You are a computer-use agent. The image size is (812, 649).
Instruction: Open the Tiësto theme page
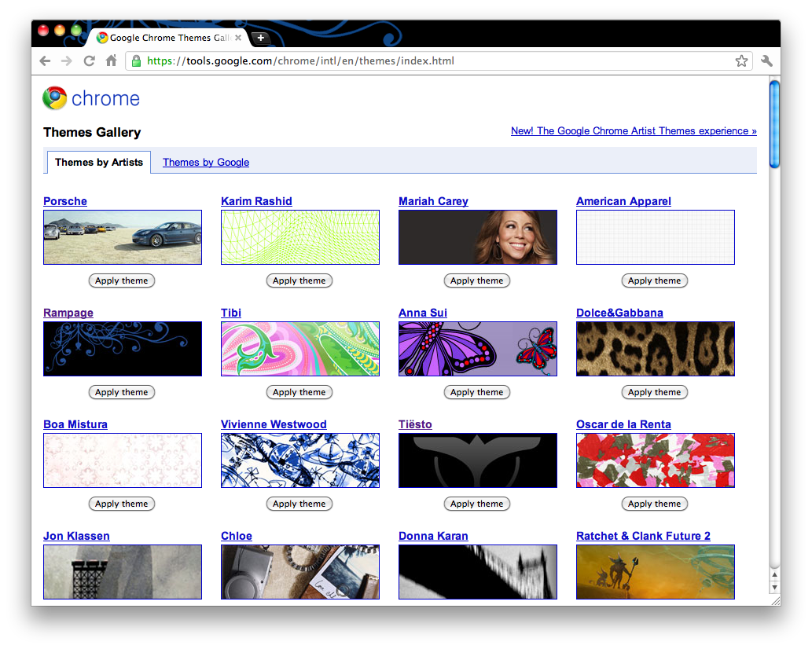[415, 423]
